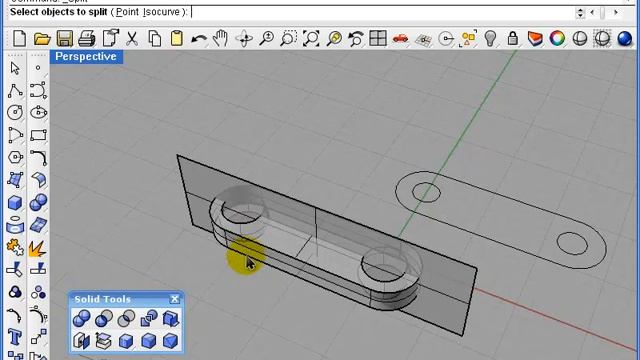Undo the view change
Image resolution: width=640 pixels, height=360 pixels.
[x=356, y=39]
